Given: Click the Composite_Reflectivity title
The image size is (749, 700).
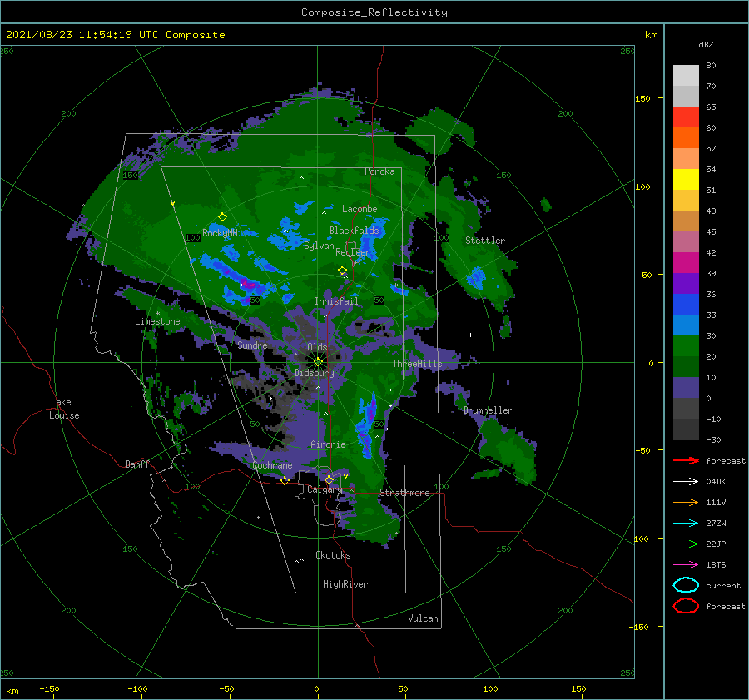Looking at the screenshot, I should point(374,12).
